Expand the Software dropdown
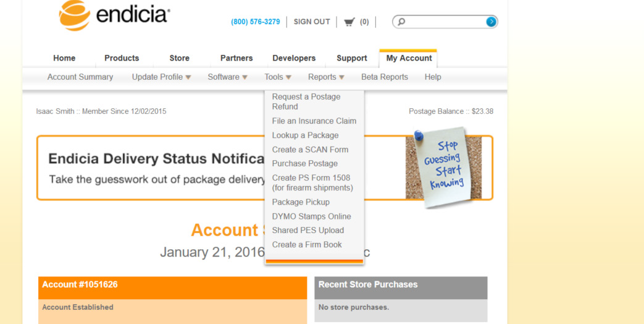The height and width of the screenshot is (324, 644). pyautogui.click(x=228, y=77)
